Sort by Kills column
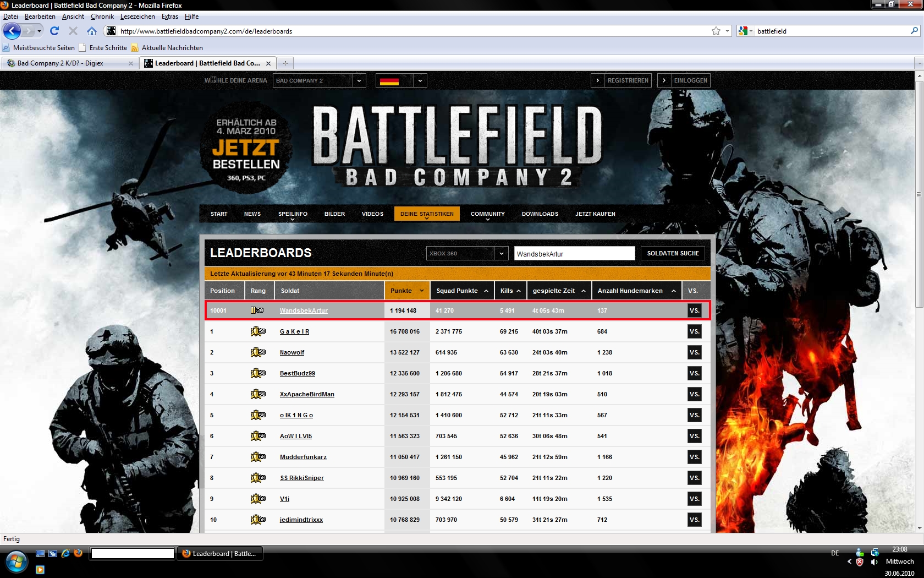This screenshot has width=924, height=578. [x=510, y=291]
